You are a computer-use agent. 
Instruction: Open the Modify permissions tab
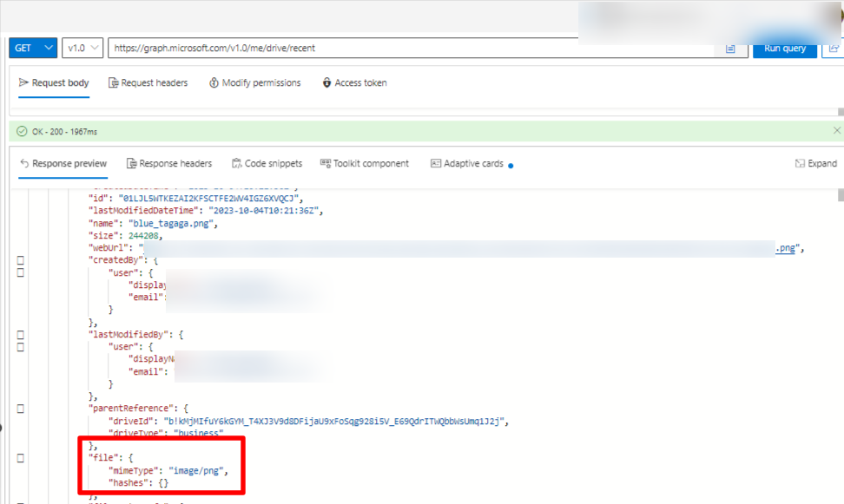click(x=254, y=82)
